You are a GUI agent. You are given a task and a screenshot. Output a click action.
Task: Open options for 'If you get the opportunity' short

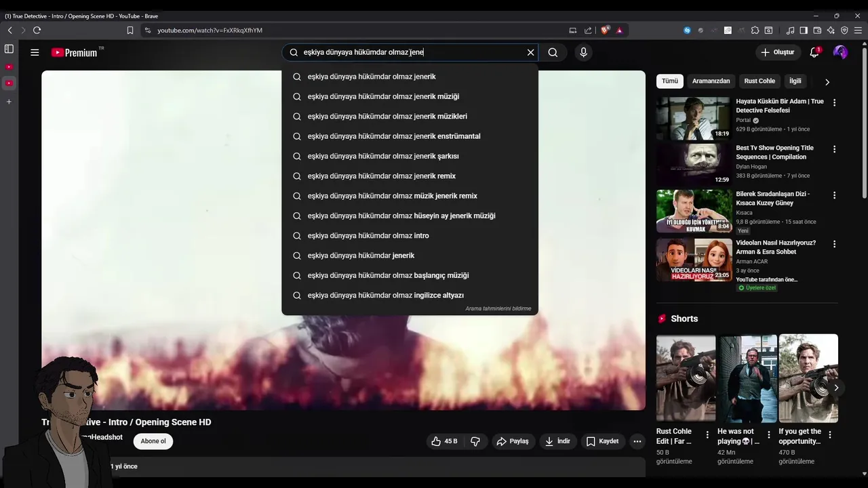[829, 434]
